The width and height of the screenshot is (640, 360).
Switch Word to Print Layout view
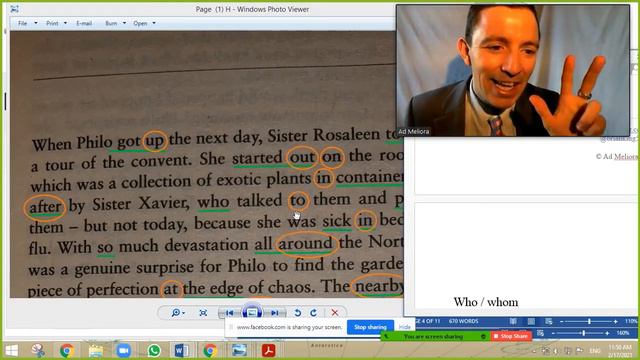(x=531, y=322)
